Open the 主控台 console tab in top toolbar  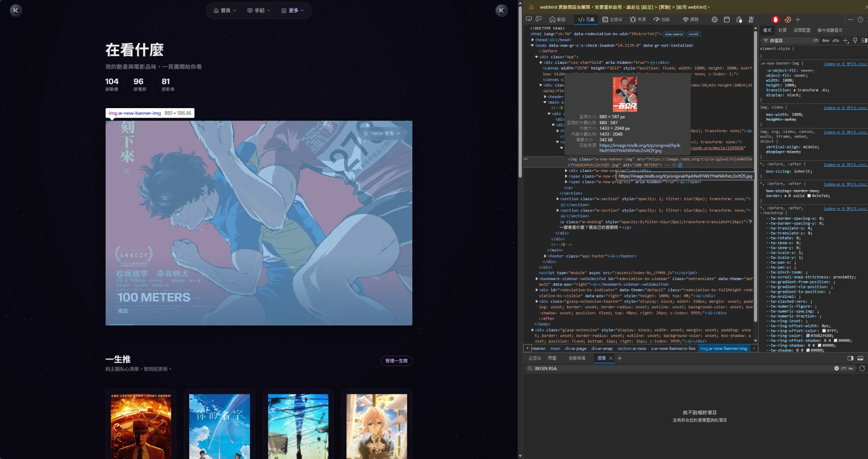coord(612,20)
